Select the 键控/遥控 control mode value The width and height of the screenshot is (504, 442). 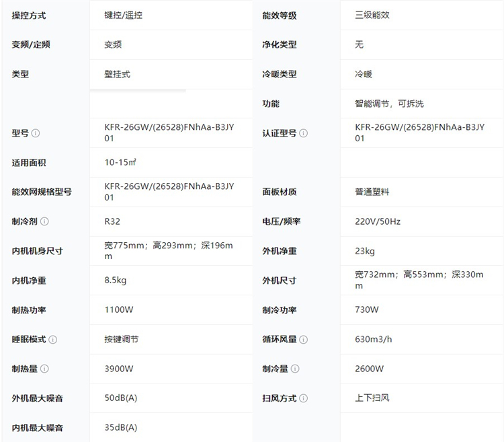click(x=123, y=15)
